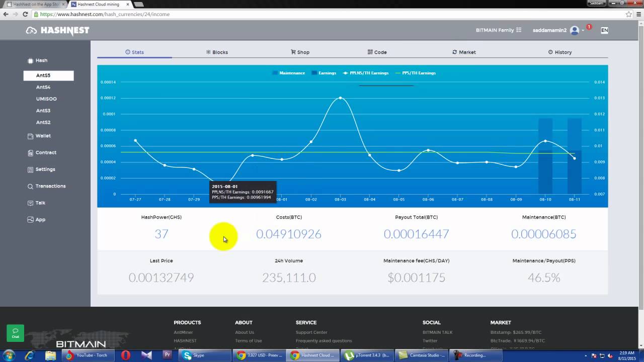Select AntS3 in the sidebar
Image resolution: width=644 pixels, height=362 pixels.
[43, 111]
